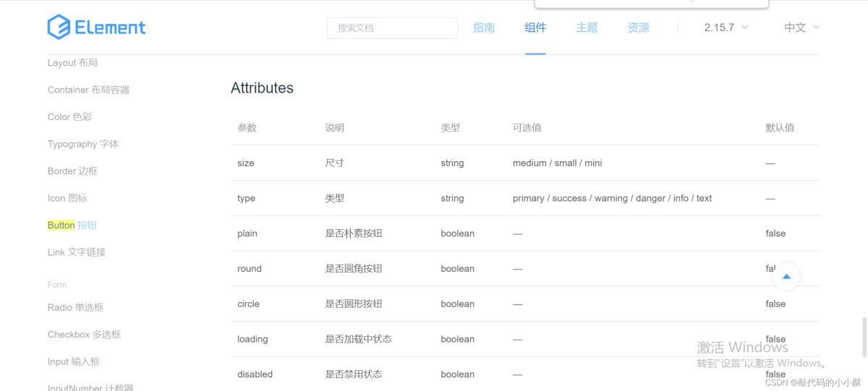The height and width of the screenshot is (391, 868).
Task: Navigate to Color 色彩 page
Action: click(69, 116)
